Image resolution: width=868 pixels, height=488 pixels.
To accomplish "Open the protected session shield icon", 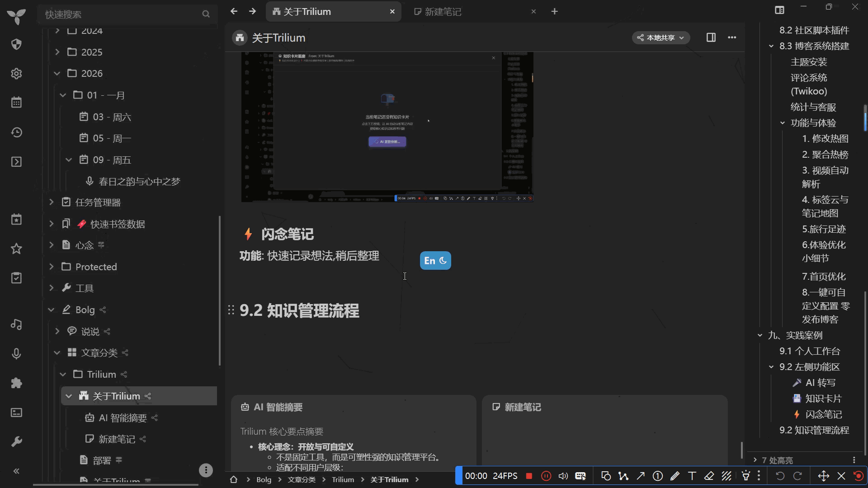I will [x=16, y=44].
